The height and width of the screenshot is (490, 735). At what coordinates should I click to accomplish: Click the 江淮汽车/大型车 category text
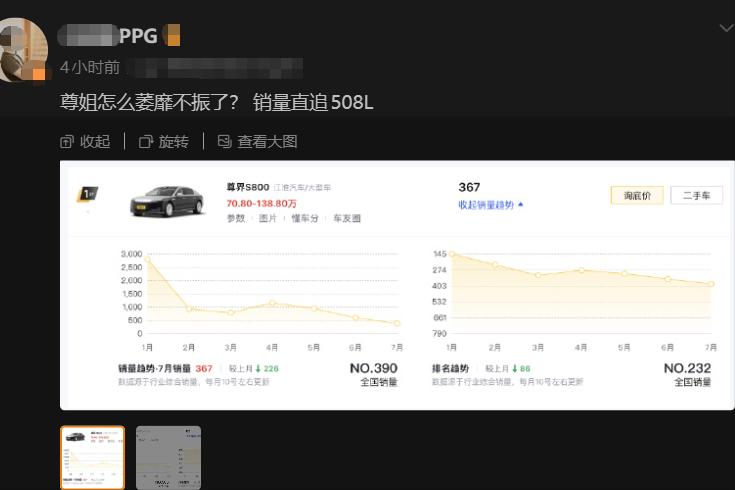(x=302, y=188)
